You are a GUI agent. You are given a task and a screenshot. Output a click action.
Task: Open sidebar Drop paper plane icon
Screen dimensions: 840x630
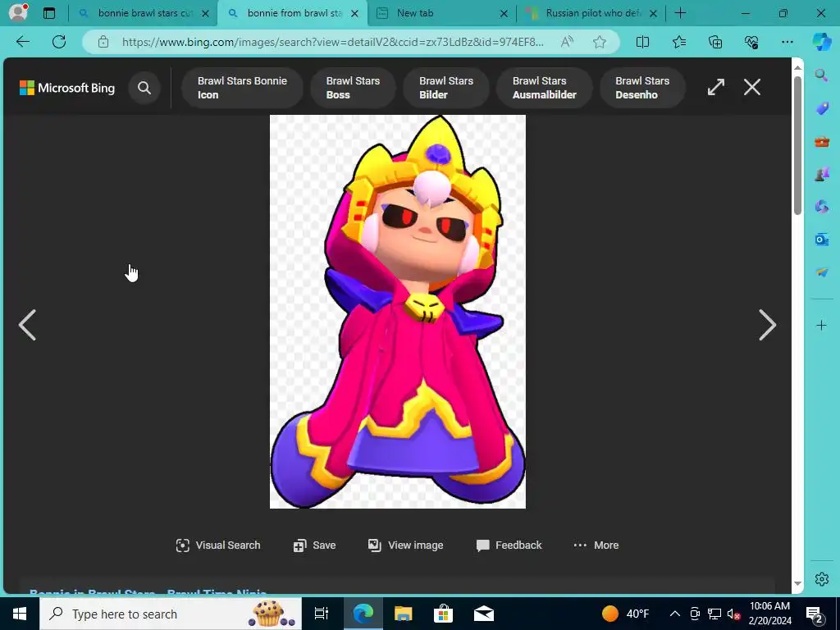coord(821,272)
